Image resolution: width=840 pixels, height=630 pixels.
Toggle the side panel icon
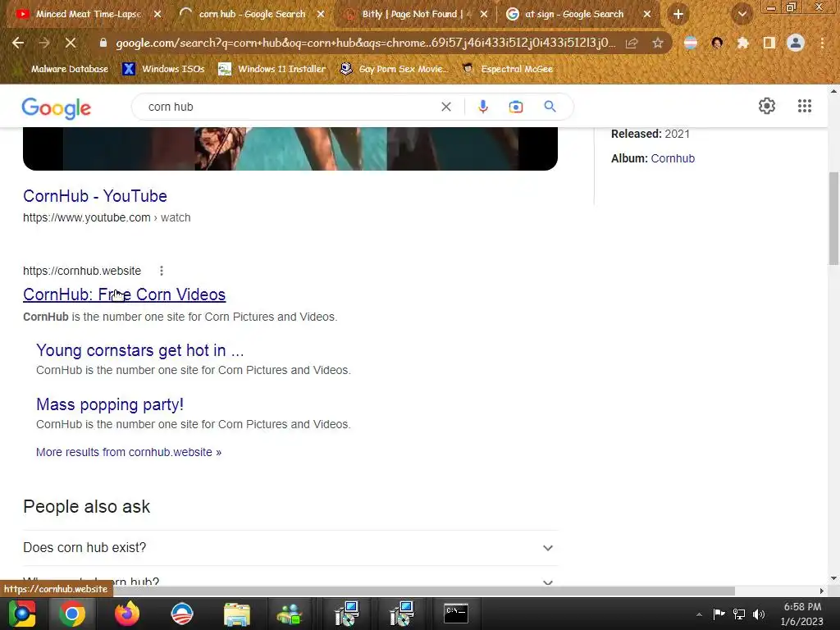point(769,43)
